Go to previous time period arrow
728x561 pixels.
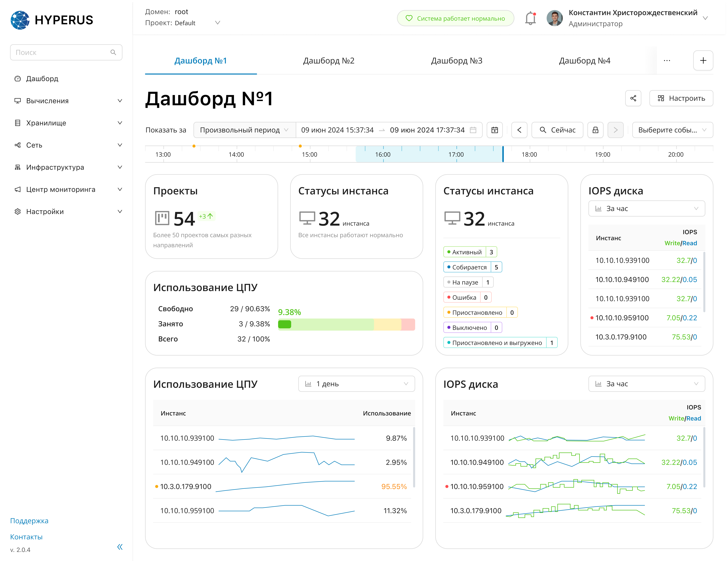(519, 130)
